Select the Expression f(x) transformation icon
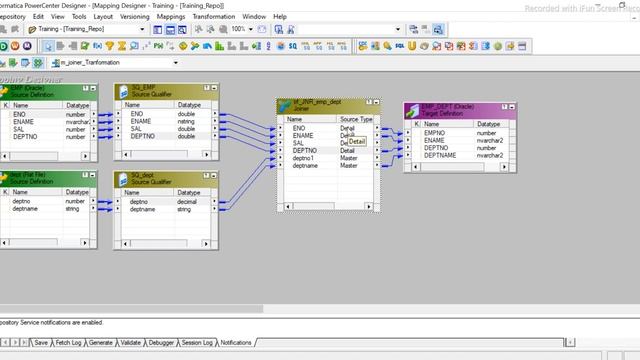Image resolution: width=640 pixels, height=360 pixels. tap(97, 46)
